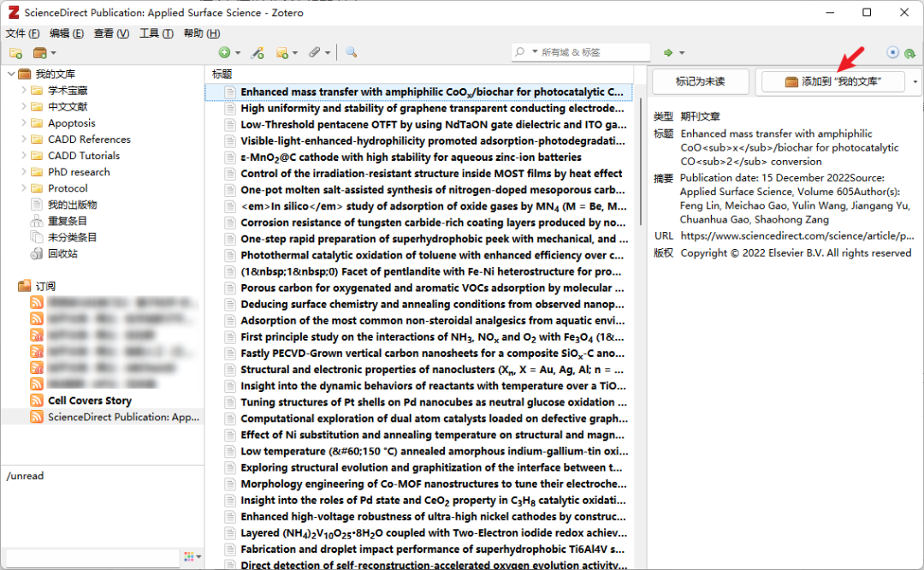Viewport: 924px width, 570px height.
Task: Open the colored tag selector actions menu
Action: (192, 556)
